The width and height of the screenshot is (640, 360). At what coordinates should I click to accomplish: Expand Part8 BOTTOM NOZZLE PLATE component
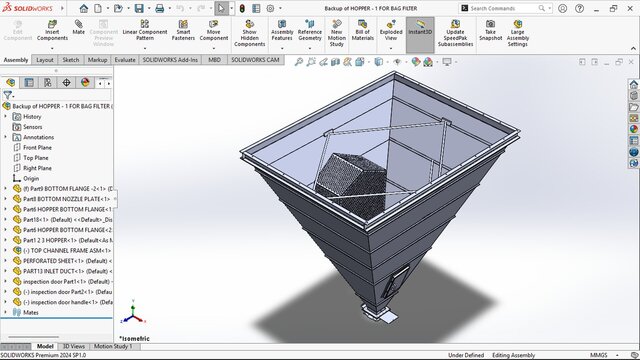[5, 199]
